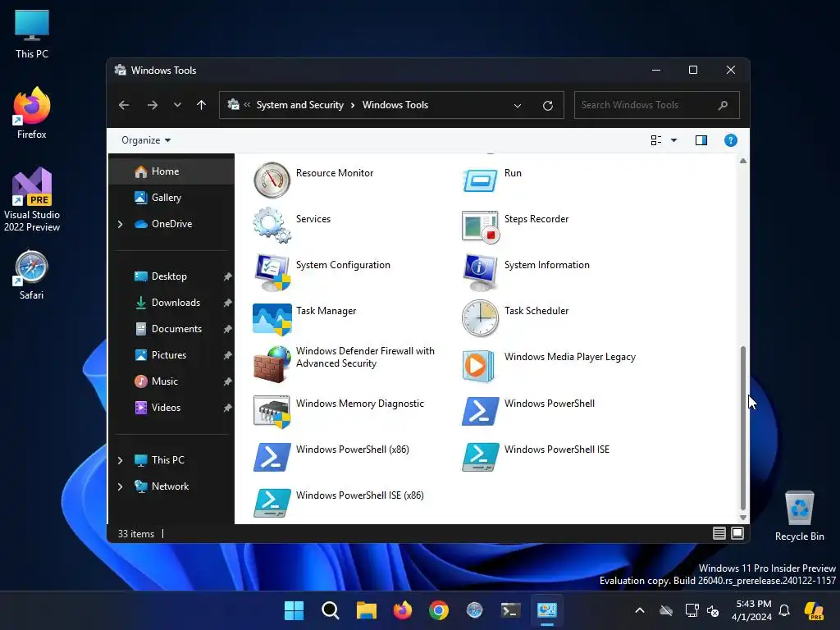
Task: Select Windows PowerShell ISE icon
Action: 480,457
